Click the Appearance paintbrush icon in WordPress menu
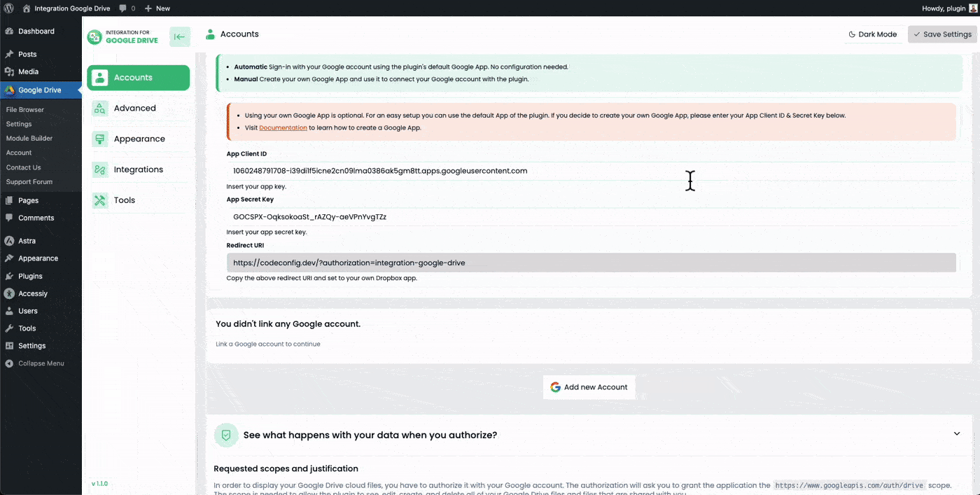 9,258
